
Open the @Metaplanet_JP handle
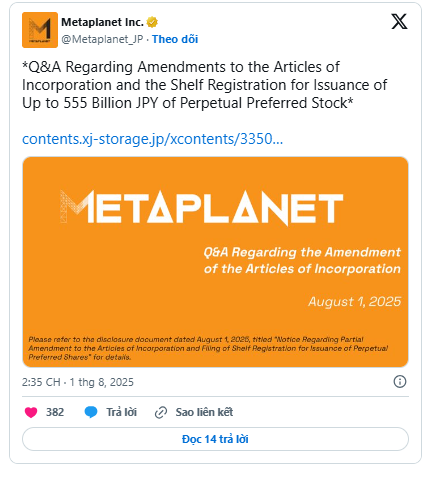tap(102, 39)
